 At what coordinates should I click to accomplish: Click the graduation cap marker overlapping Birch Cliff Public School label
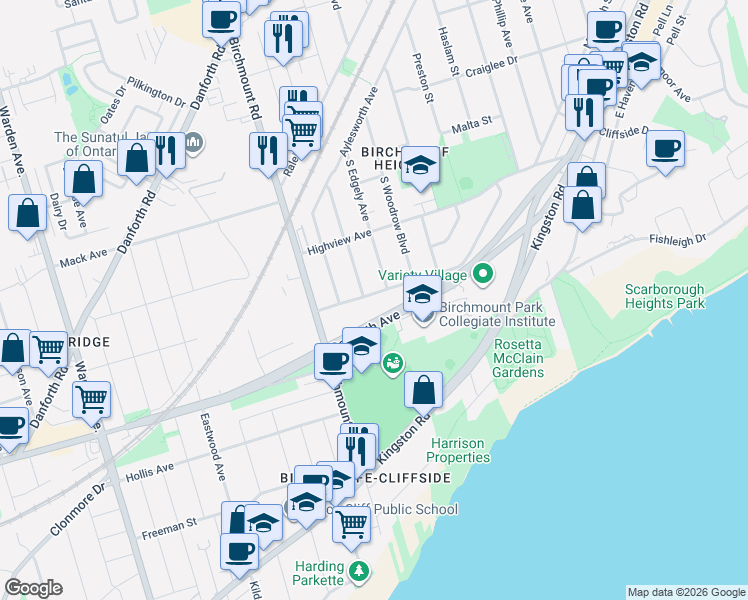(x=306, y=503)
